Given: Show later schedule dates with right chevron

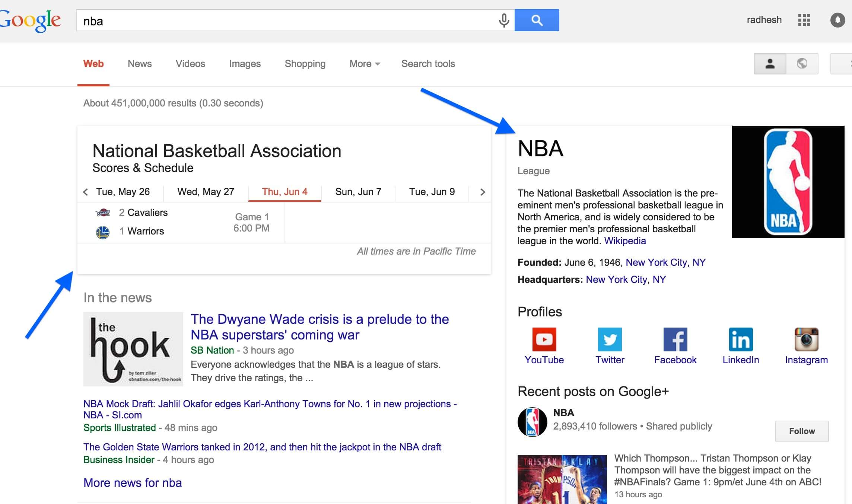Looking at the screenshot, I should (x=483, y=192).
